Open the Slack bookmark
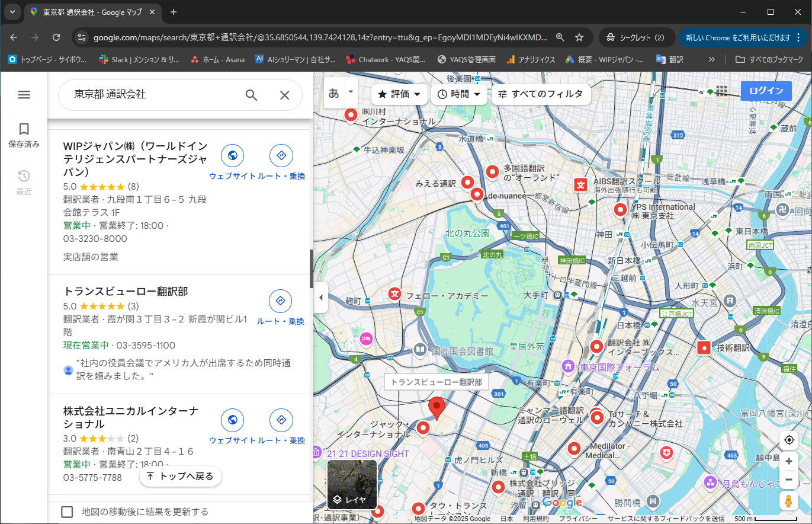812x524 pixels. pyautogui.click(x=140, y=59)
